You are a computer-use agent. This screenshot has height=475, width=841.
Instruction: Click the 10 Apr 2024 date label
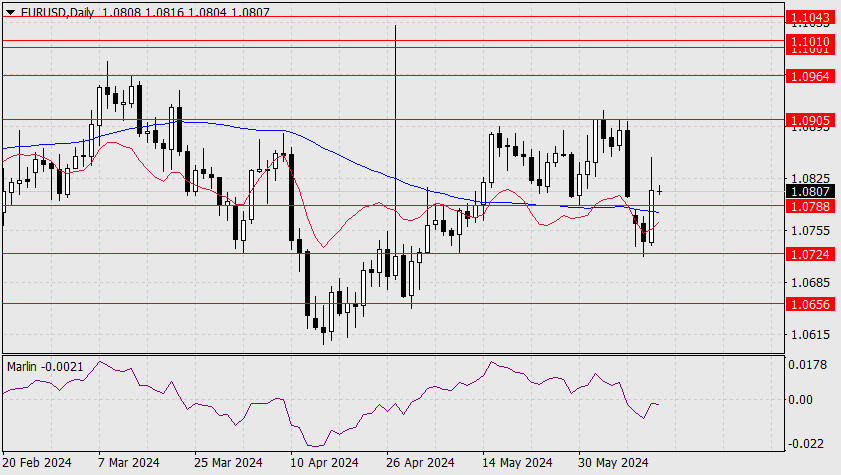click(x=324, y=462)
